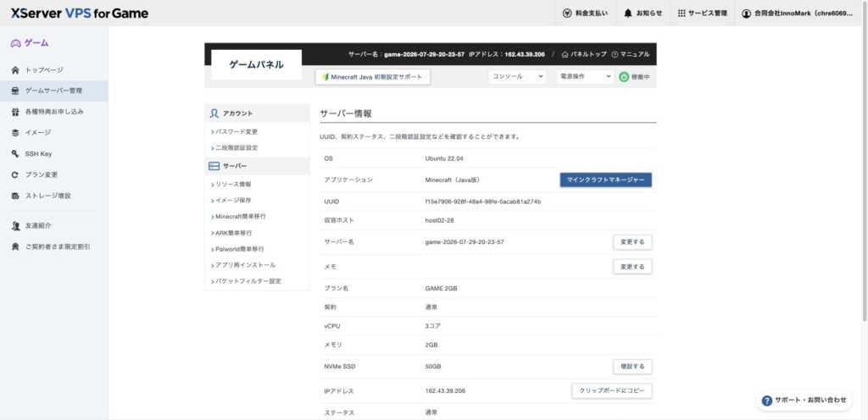Click the layers icon for イメージ
The image size is (868, 420).
[x=15, y=133]
